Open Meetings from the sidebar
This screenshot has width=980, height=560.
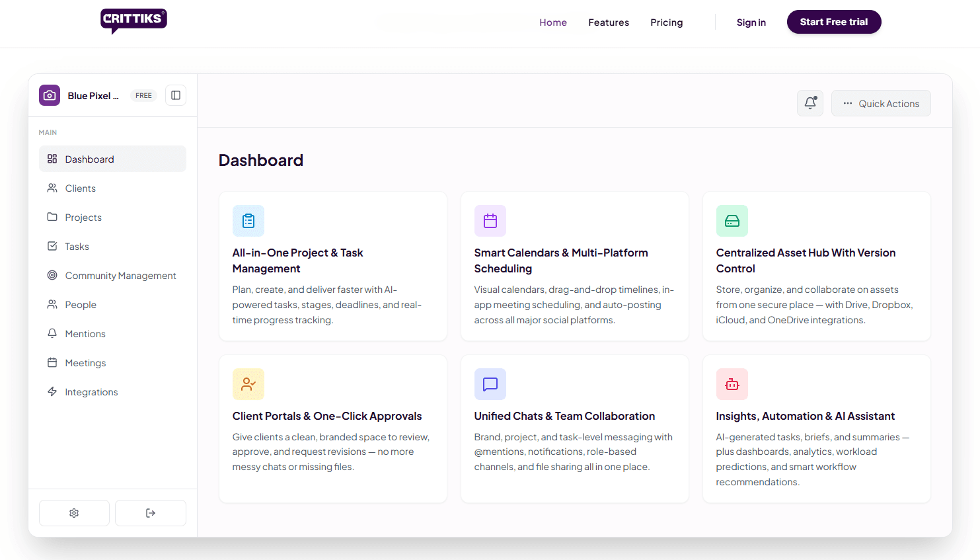click(85, 362)
